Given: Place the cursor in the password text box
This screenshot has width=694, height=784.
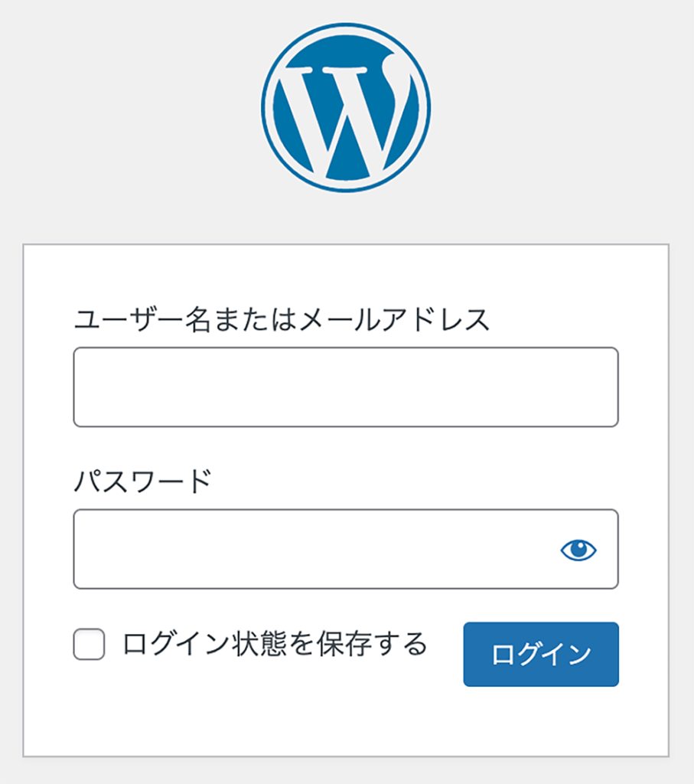Looking at the screenshot, I should (x=346, y=549).
